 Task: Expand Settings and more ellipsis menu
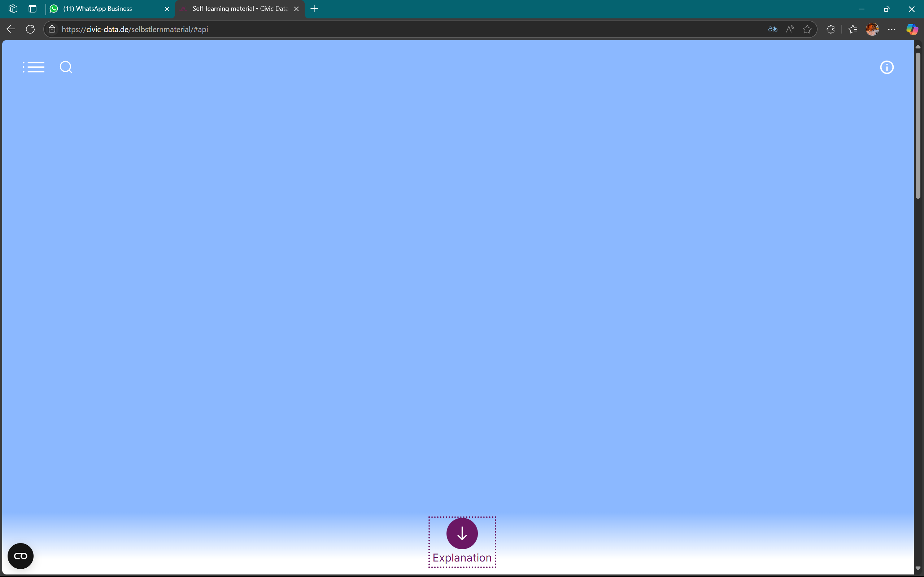tap(892, 29)
